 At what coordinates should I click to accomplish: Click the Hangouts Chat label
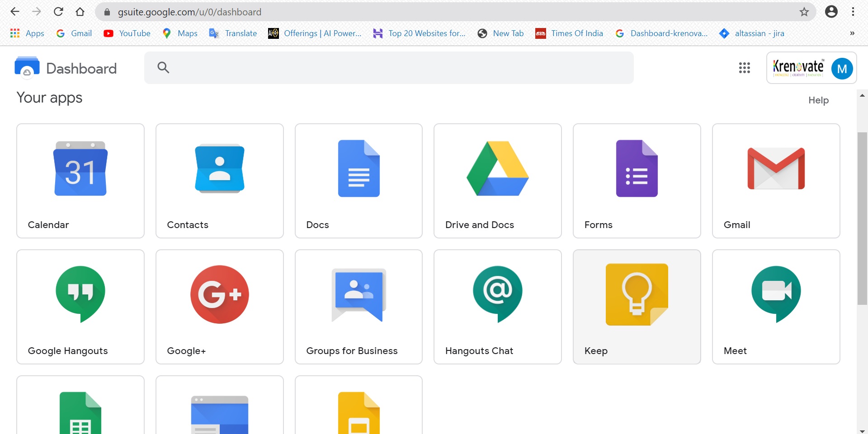point(479,351)
